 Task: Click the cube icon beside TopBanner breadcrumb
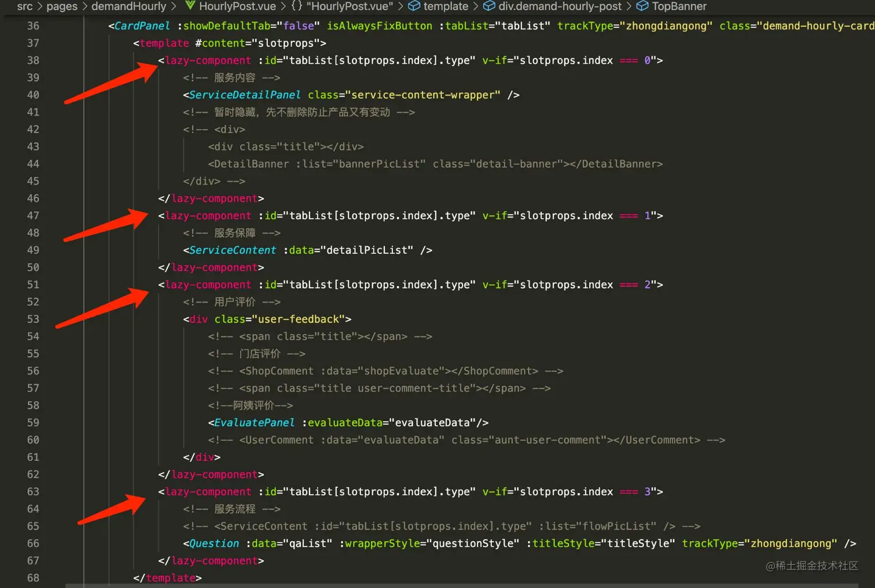click(x=642, y=6)
